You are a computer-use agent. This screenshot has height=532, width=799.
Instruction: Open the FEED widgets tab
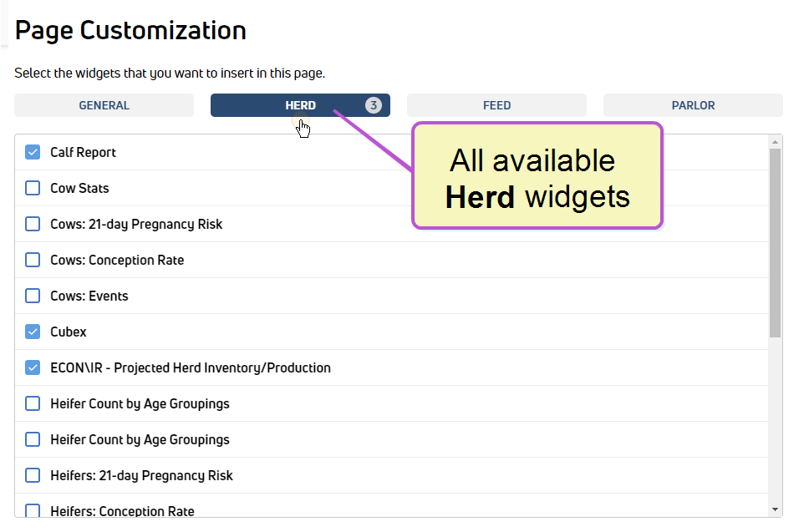pos(496,105)
